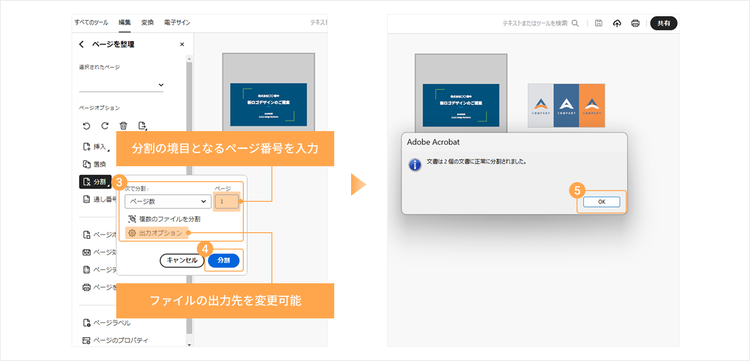Click the Adobe Acrobat dialog title
The image size is (750, 361).
click(x=433, y=142)
